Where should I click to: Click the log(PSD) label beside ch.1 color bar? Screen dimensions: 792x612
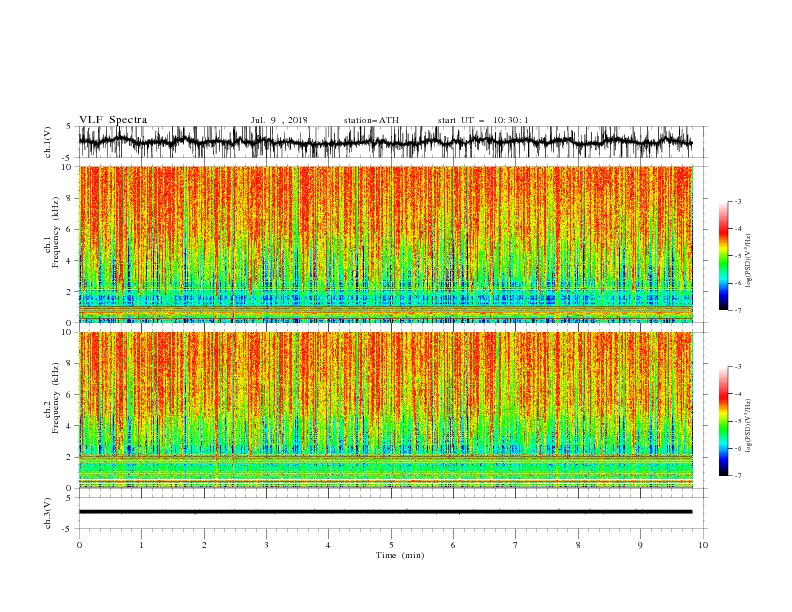click(x=749, y=261)
